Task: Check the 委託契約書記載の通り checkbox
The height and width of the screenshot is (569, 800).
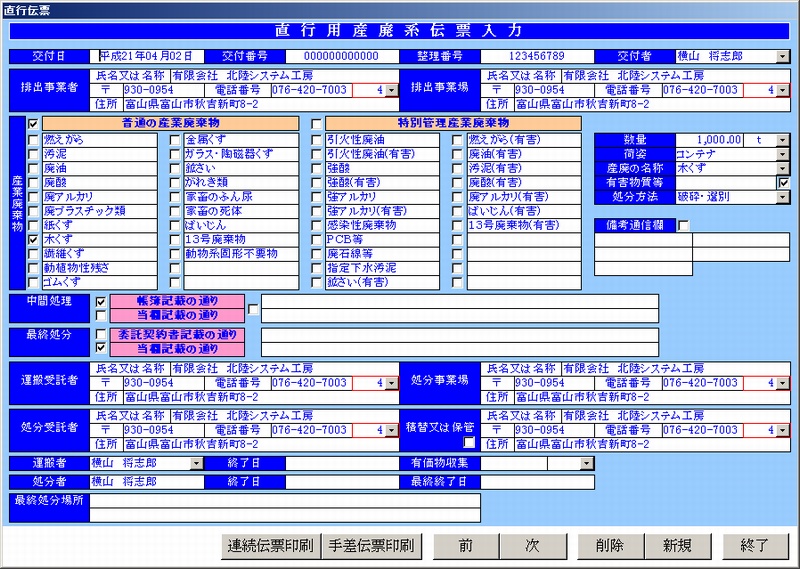Action: (100, 335)
